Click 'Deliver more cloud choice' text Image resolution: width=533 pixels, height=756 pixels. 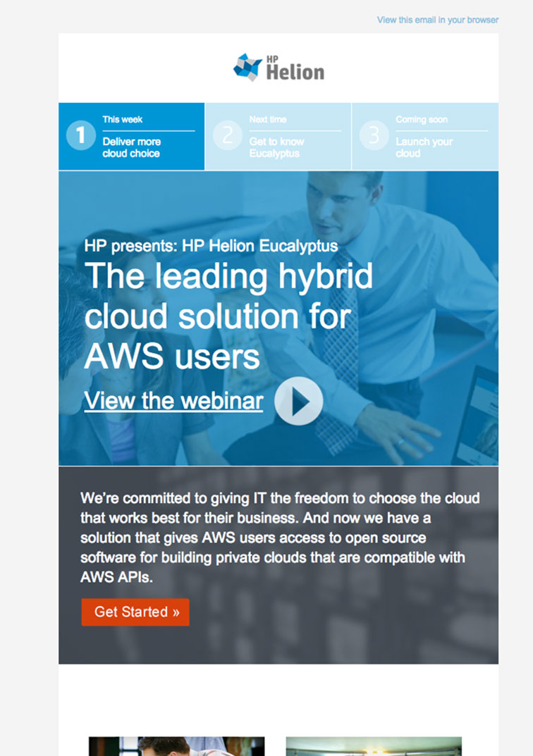click(131, 147)
